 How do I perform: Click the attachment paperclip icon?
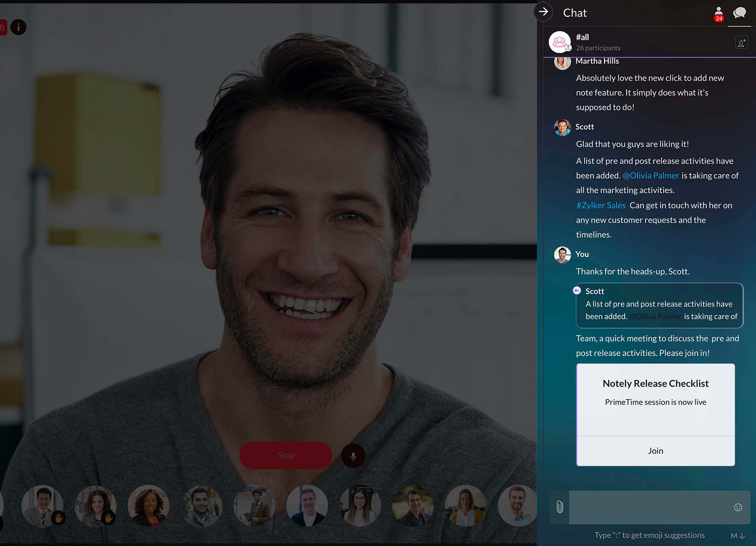pyautogui.click(x=559, y=507)
